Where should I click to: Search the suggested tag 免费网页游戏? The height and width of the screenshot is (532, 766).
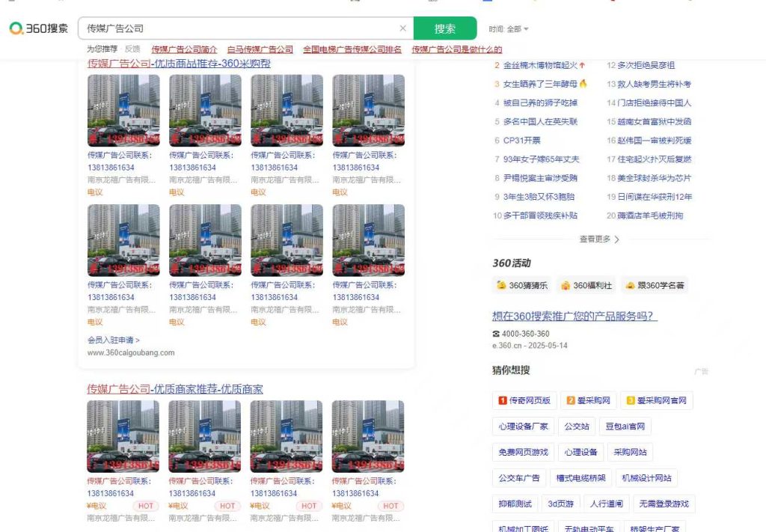523,453
